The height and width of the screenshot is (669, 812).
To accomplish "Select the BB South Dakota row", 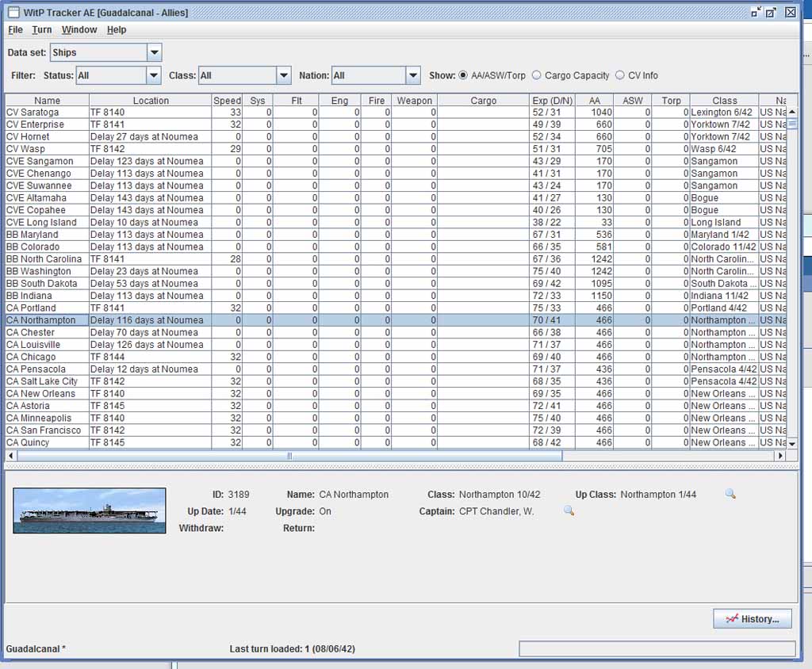I will (396, 283).
